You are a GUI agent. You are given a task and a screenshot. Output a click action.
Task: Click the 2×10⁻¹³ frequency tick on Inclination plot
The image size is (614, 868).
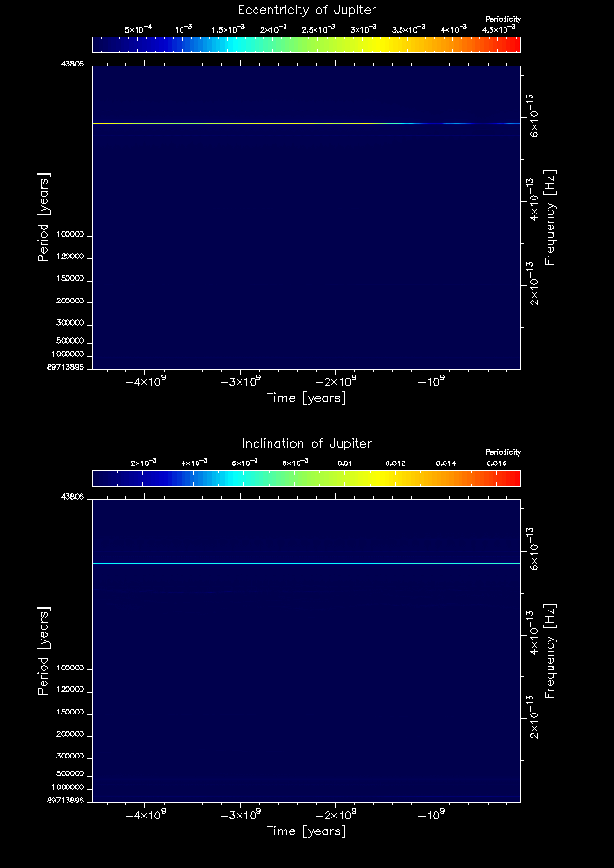coord(534,724)
